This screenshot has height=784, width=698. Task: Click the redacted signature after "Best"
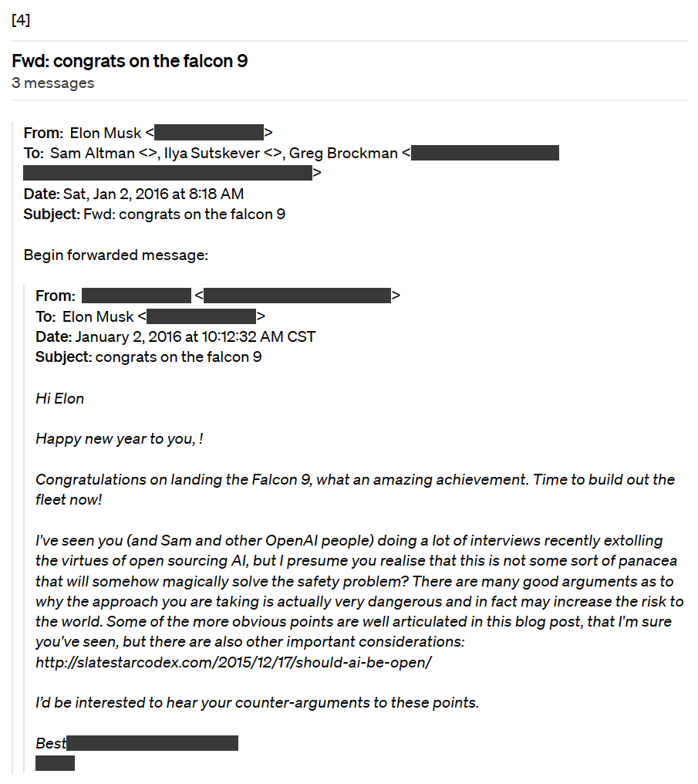(153, 743)
